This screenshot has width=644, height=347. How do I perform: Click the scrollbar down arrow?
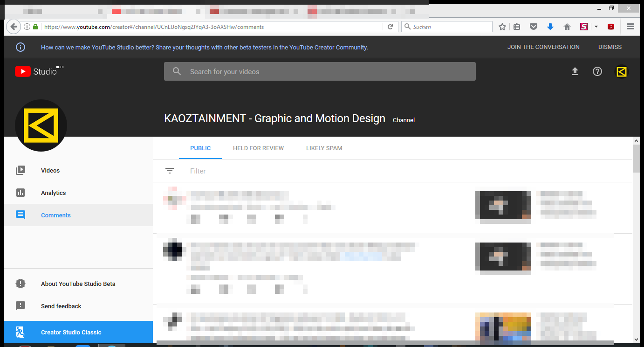[636, 339]
